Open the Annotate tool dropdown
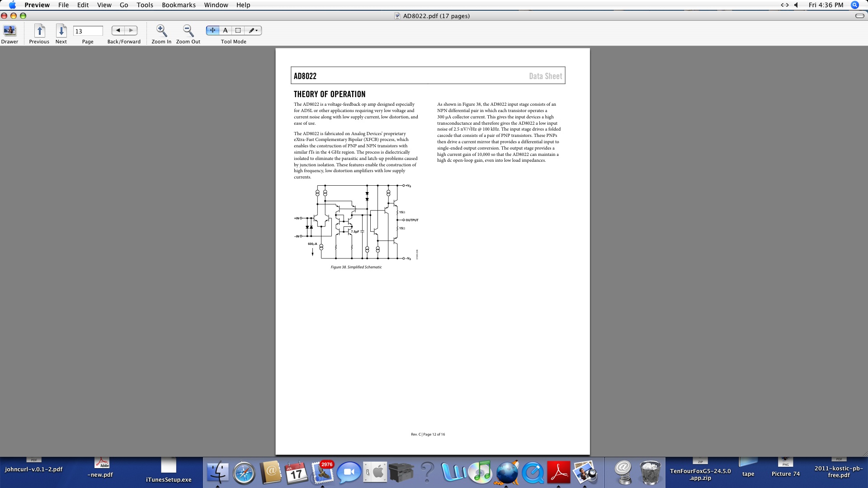The height and width of the screenshot is (488, 868). click(253, 30)
